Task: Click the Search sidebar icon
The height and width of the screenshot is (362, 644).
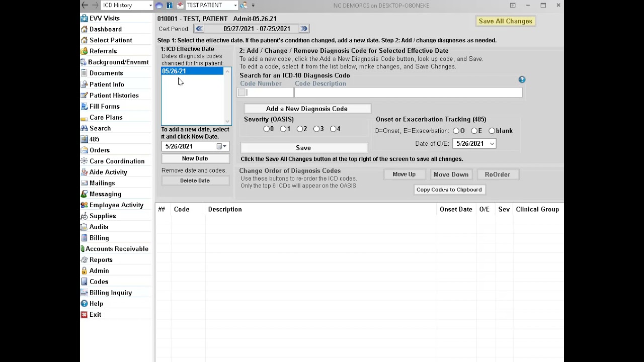Action: coord(84,128)
